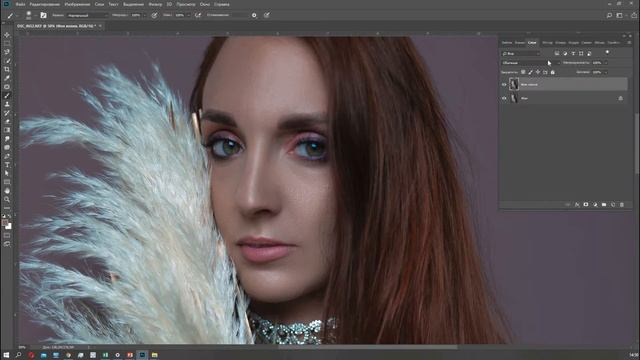
Task: Toggle lock transparent pixels
Action: tap(523, 72)
